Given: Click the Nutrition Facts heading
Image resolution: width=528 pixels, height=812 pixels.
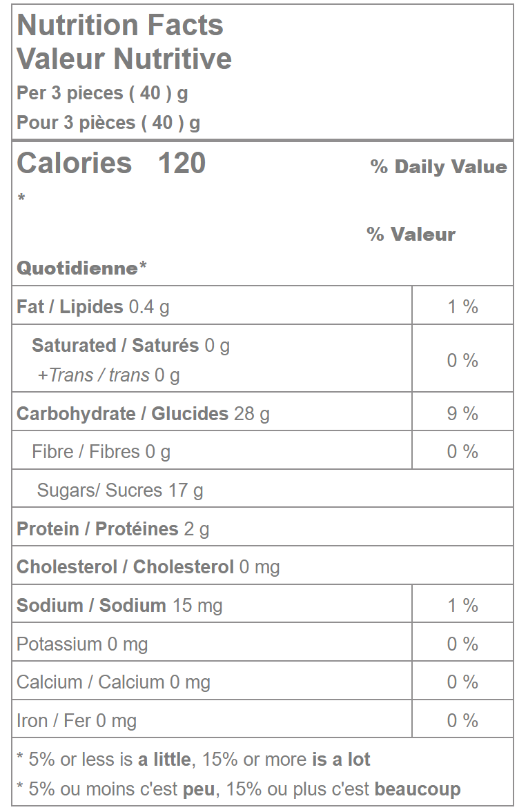Looking at the screenshot, I should coord(120,26).
